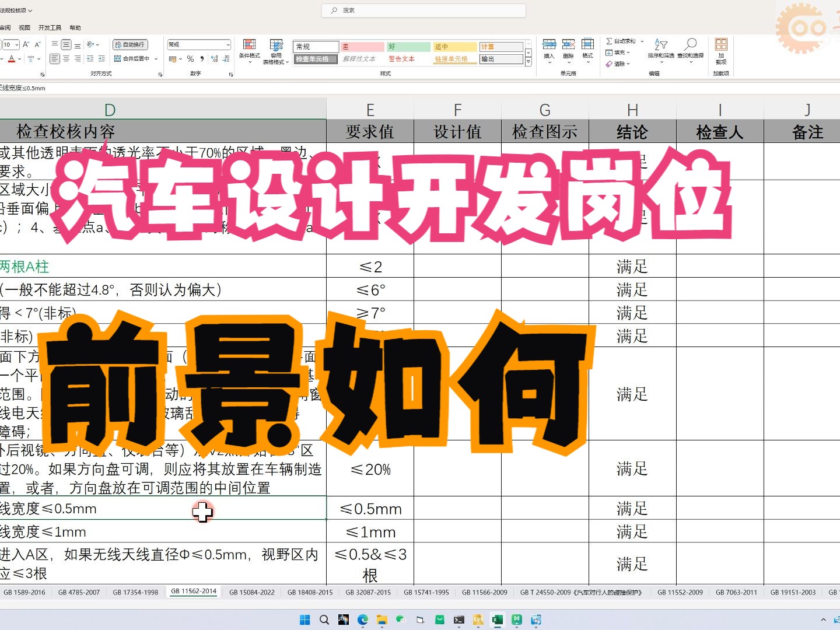Image resolution: width=840 pixels, height=630 pixels.
Task: Apply accounting number format
Action: click(173, 59)
